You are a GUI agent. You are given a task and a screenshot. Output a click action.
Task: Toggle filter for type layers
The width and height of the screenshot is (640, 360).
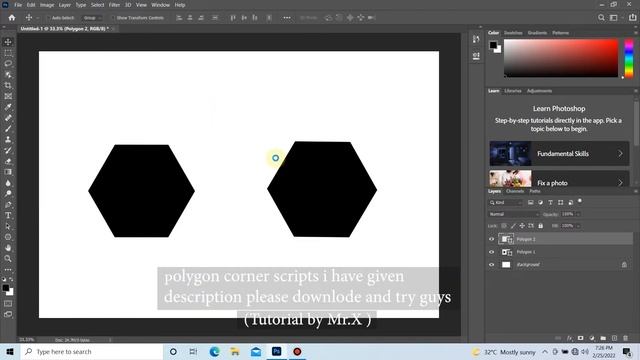point(550,202)
